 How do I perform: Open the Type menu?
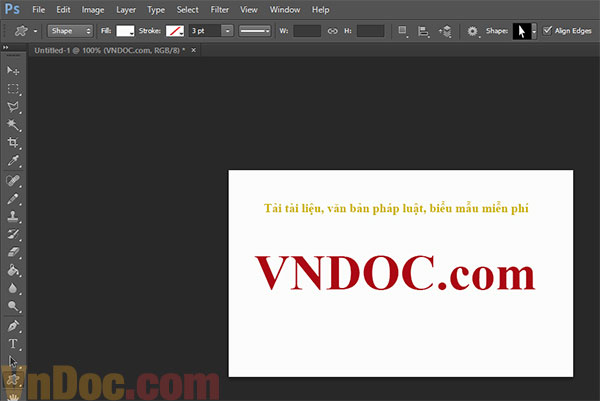156,10
